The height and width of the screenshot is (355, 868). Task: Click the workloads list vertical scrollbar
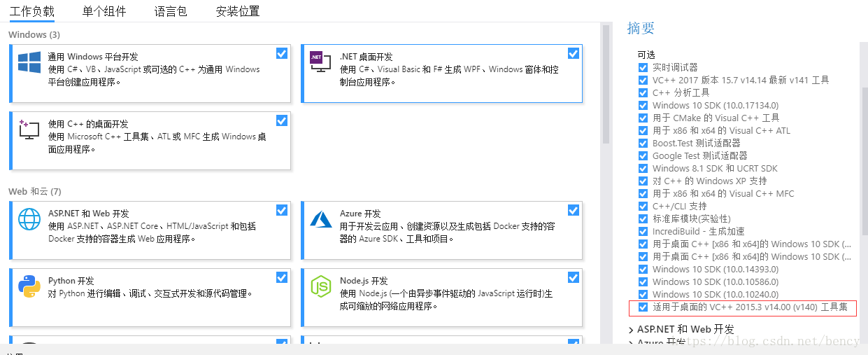(606, 84)
